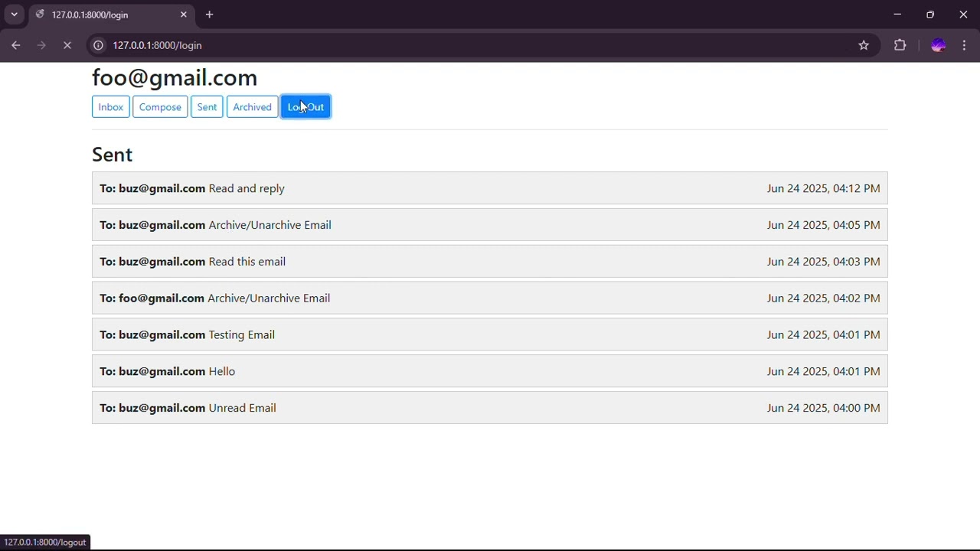Open the Inbox mailbox

(111, 107)
